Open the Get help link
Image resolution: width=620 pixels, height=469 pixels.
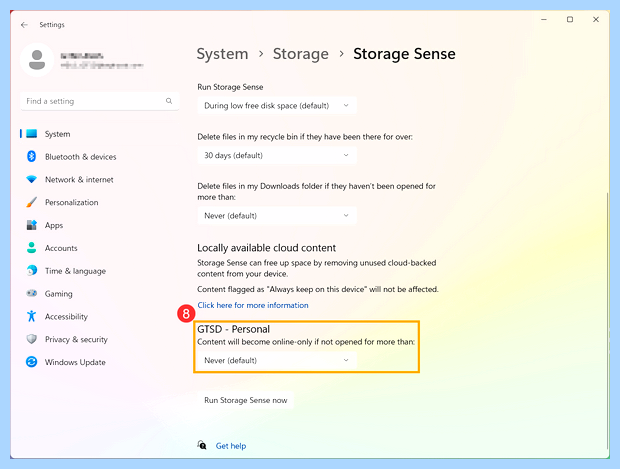point(231,446)
